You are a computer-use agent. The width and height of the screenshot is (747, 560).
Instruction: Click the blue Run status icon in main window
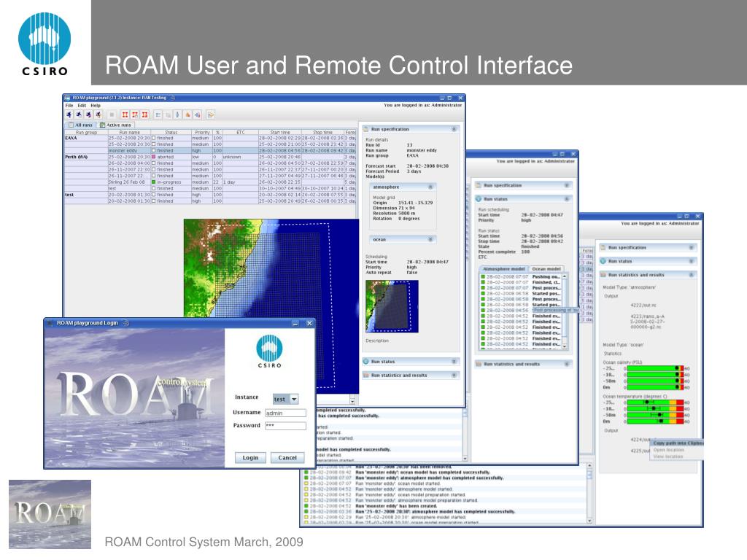click(x=366, y=362)
